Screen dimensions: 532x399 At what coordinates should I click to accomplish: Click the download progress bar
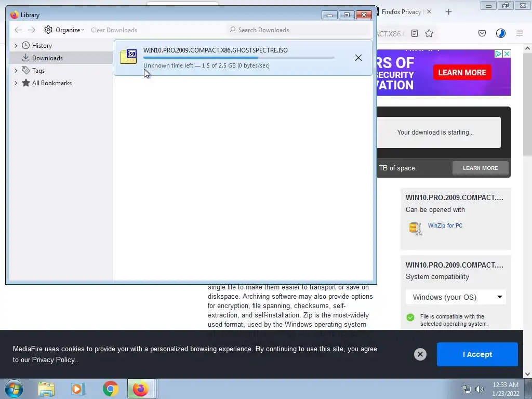click(239, 58)
